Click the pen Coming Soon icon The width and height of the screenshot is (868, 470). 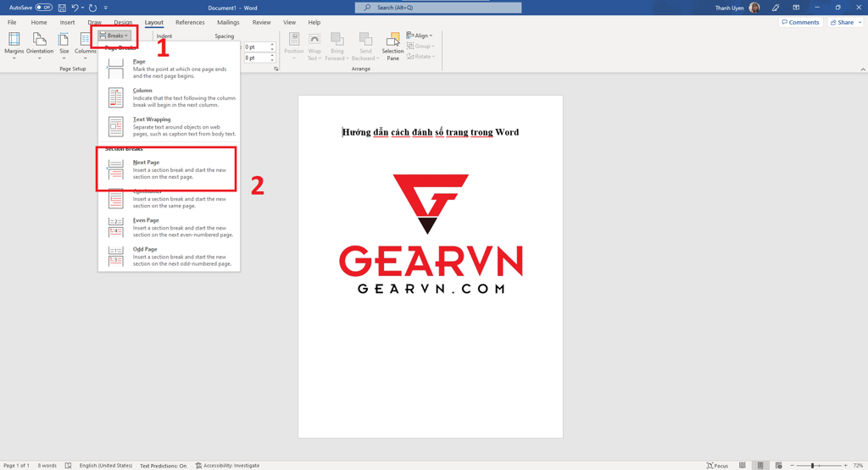(776, 8)
